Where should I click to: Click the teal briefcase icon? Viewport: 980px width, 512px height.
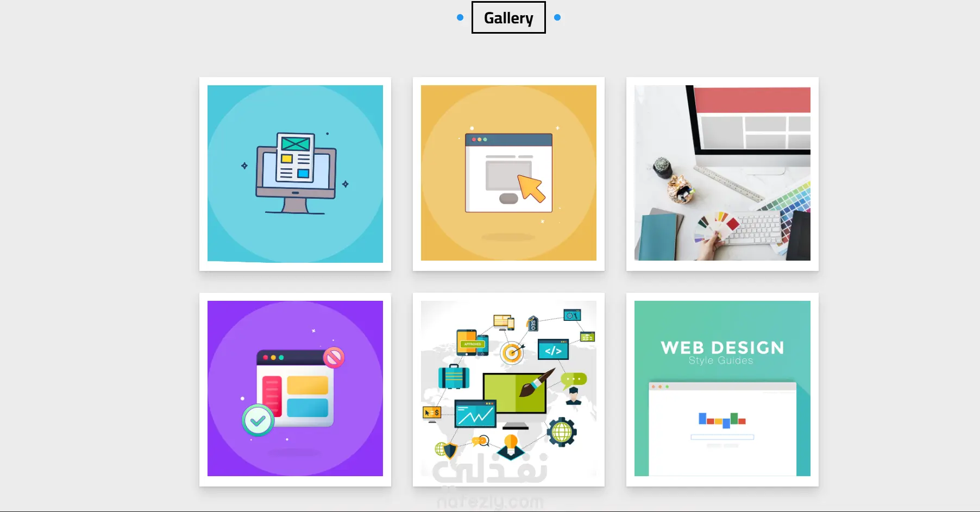coord(454,377)
